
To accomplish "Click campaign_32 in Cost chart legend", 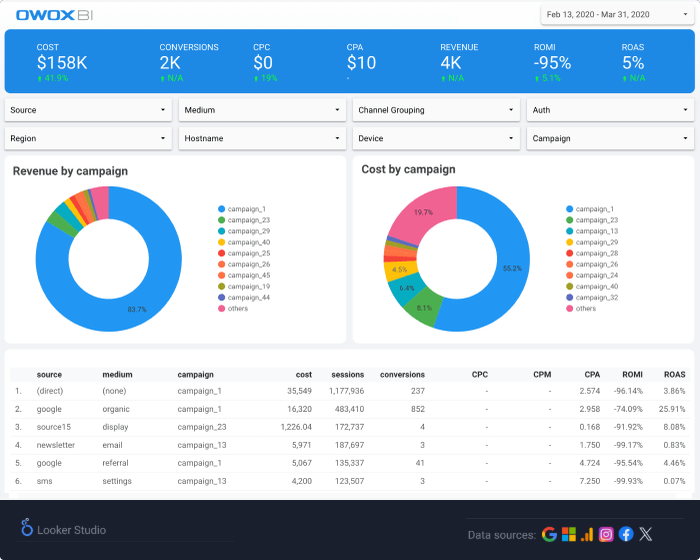I will tap(597, 298).
